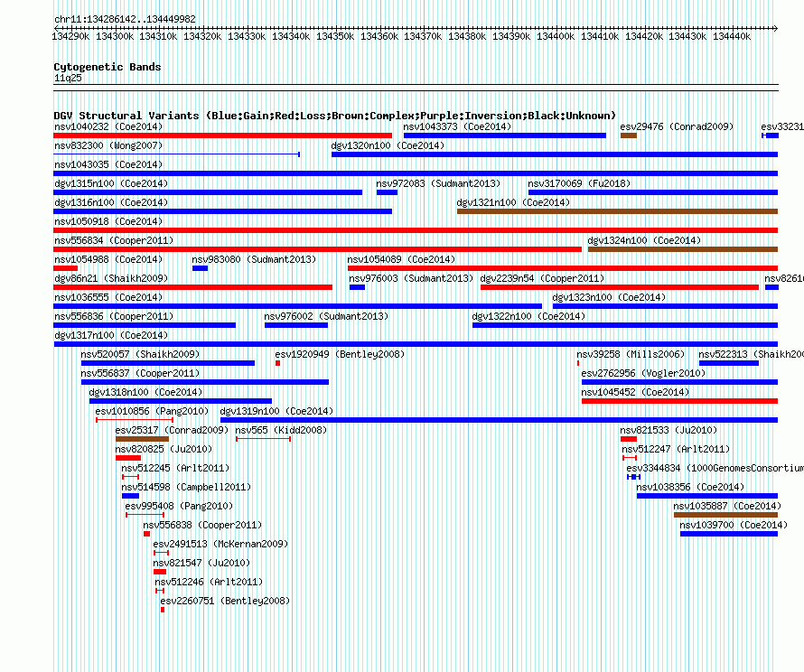This screenshot has width=804, height=672.
Task: Click the nsv1050918 (Coe2014) label
Action: (x=108, y=221)
